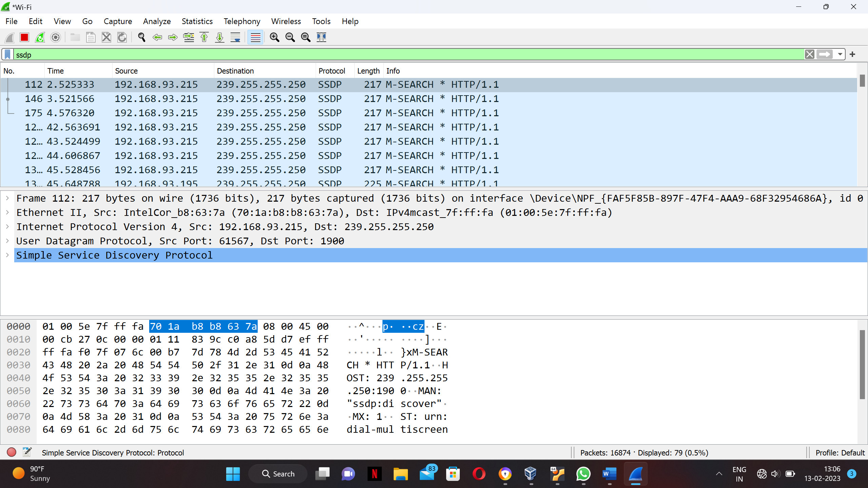Toggle packet list colorization
868x488 pixels.
click(255, 37)
